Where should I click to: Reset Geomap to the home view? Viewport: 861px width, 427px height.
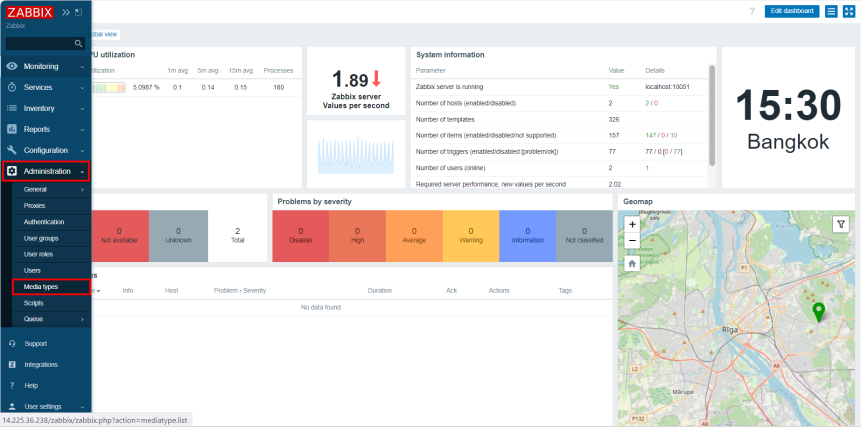[632, 263]
